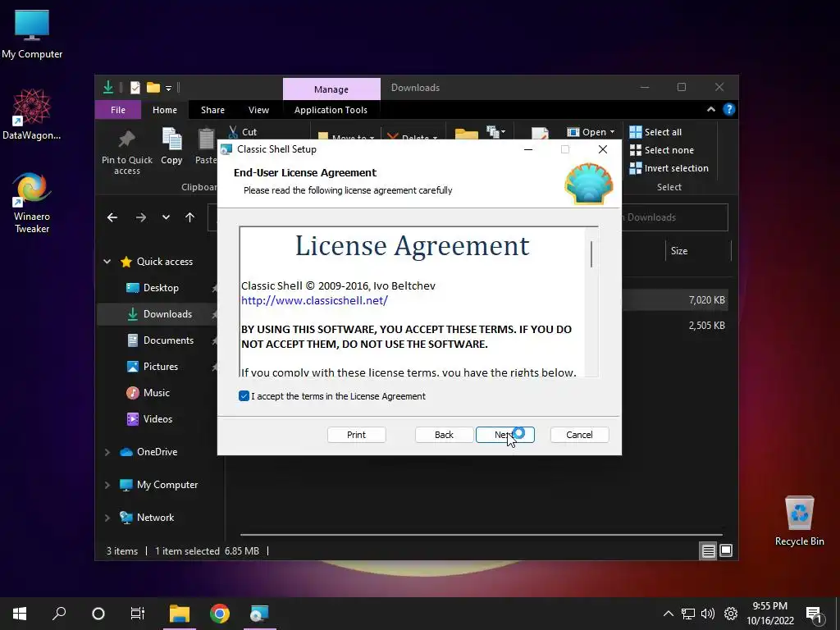The width and height of the screenshot is (840, 630).
Task: Click Copy in Explorer ribbon
Action: tap(171, 146)
